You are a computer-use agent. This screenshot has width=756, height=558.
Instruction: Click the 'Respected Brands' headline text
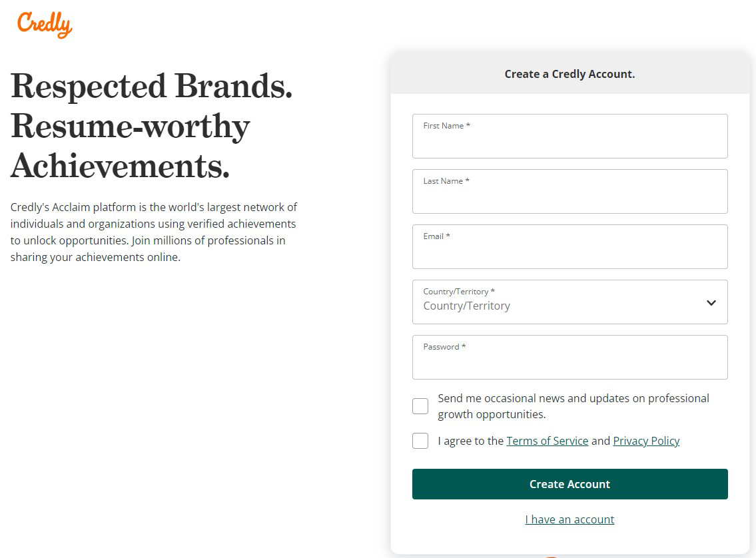click(x=151, y=87)
